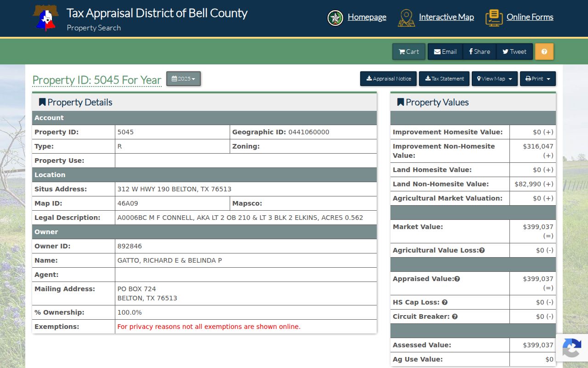
Task: Click the Tax Appraisal District of Bell County title
Action: pyautogui.click(x=157, y=13)
